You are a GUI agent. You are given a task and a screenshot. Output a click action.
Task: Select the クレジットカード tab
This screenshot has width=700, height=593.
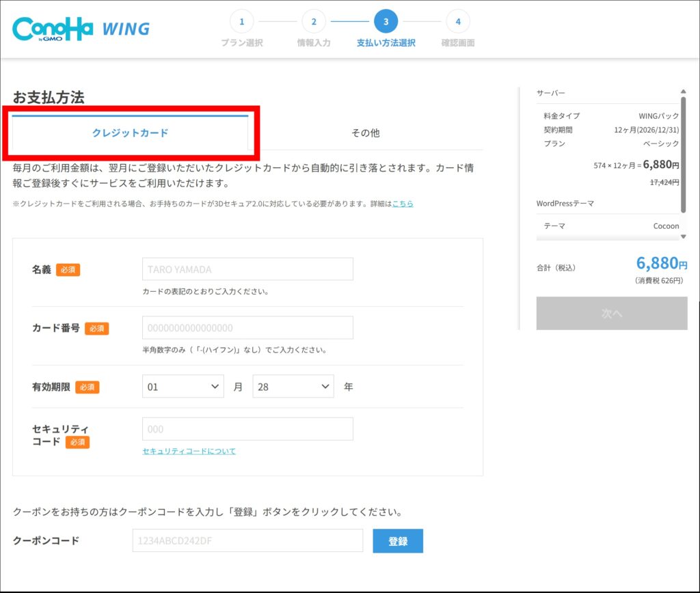[130, 133]
